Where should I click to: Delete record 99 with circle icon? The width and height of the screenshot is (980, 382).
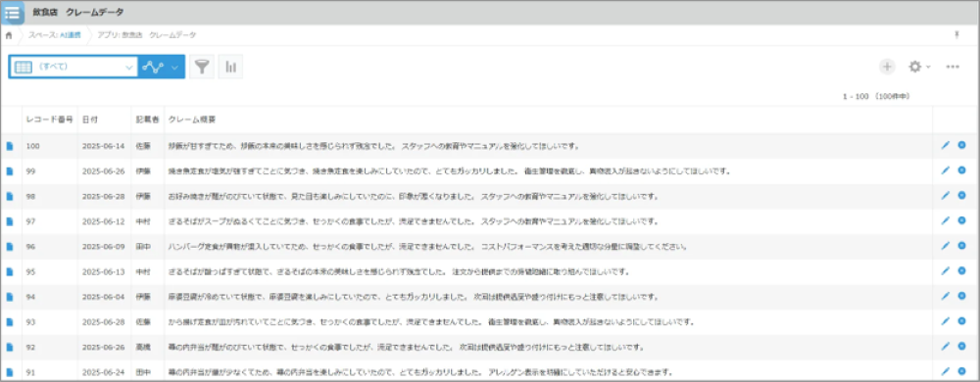[x=962, y=170]
